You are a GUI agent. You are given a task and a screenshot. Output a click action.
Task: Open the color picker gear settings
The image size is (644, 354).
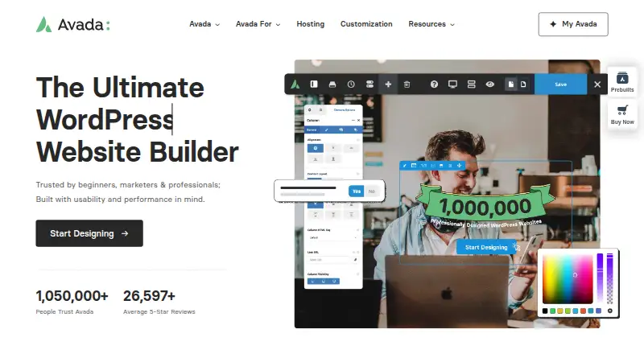610,311
